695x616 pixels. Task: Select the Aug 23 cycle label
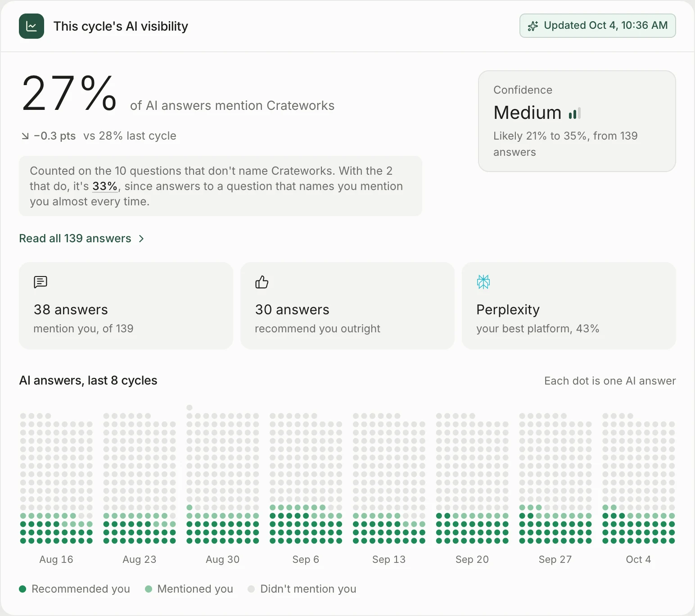[140, 560]
